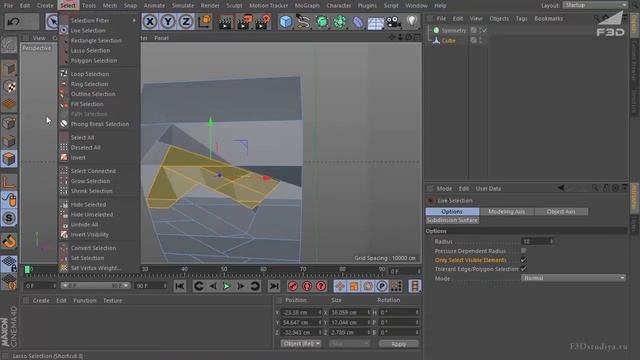The image size is (640, 360).
Task: Click the magnet snap tool icon
Action: click(9, 241)
